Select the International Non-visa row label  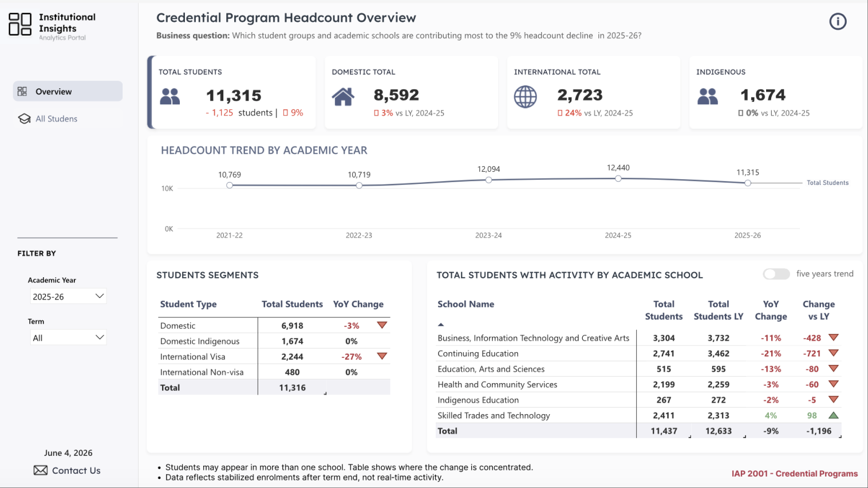click(202, 372)
